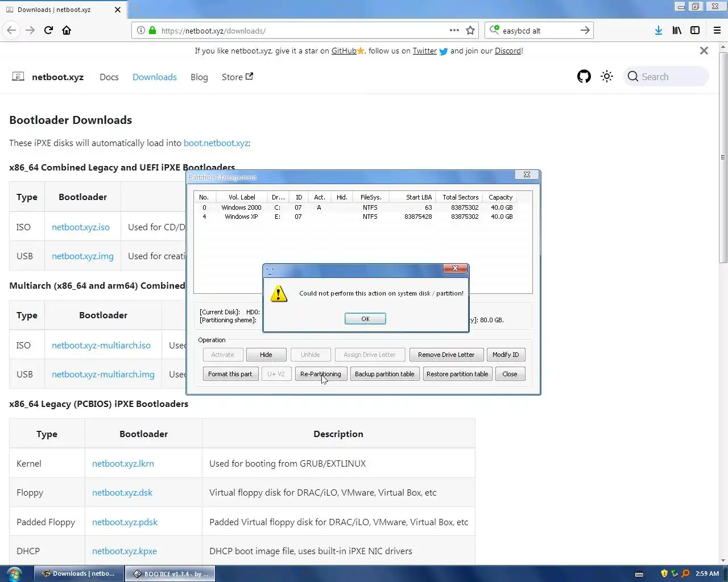Open site information shield icon in address bar
This screenshot has width=728, height=582.
point(141,31)
